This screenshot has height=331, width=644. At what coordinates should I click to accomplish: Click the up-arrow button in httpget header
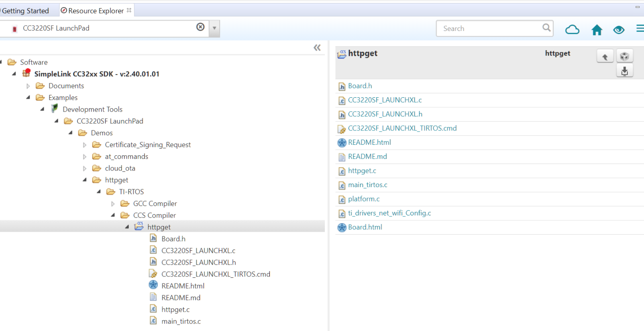[x=605, y=56]
